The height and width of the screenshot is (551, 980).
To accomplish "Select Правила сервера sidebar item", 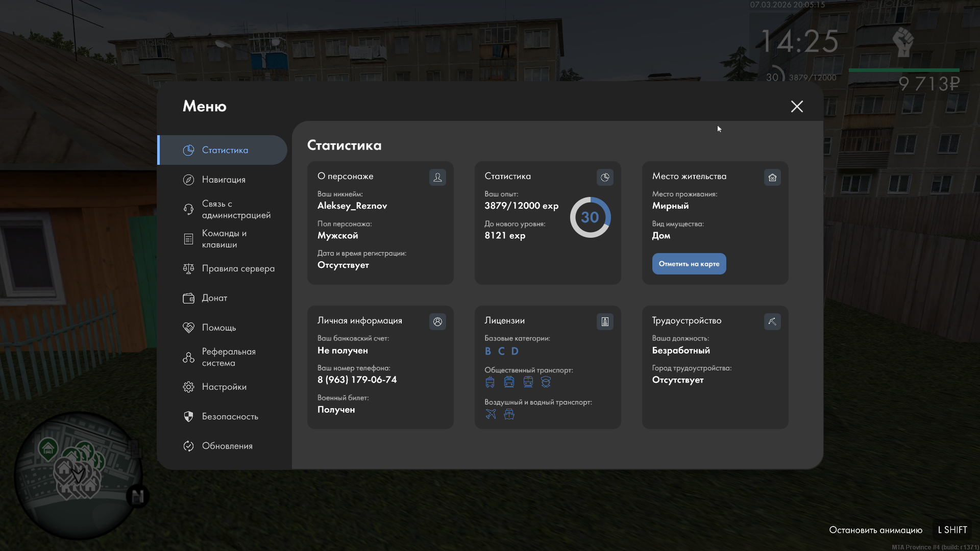I will pos(238,268).
